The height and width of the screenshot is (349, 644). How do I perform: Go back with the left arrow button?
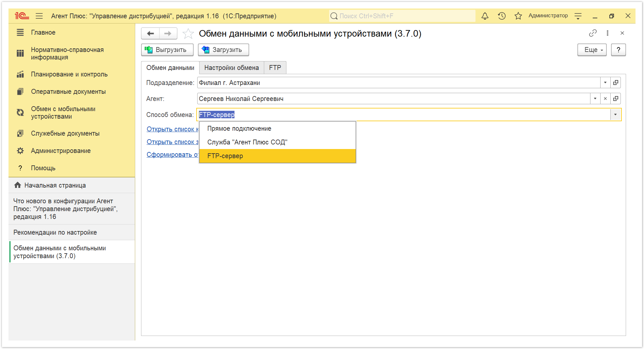[150, 33]
